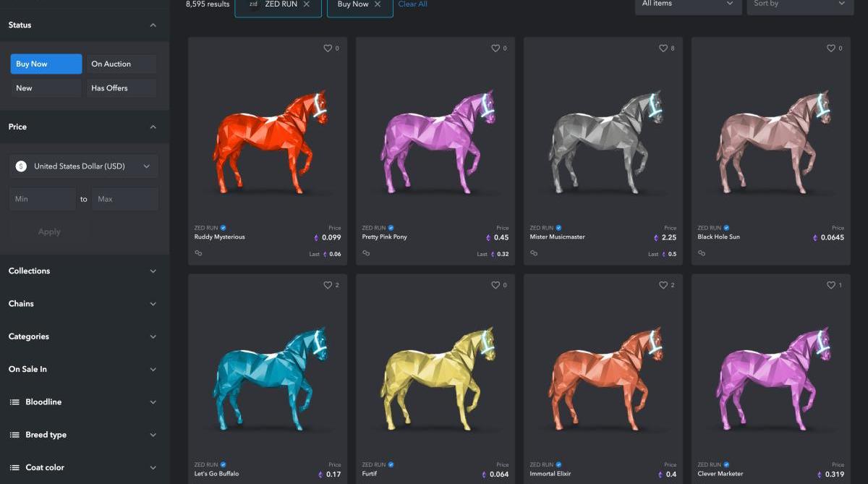Remove ZED RUN filter with X icon
The width and height of the screenshot is (868, 484).
pos(307,4)
